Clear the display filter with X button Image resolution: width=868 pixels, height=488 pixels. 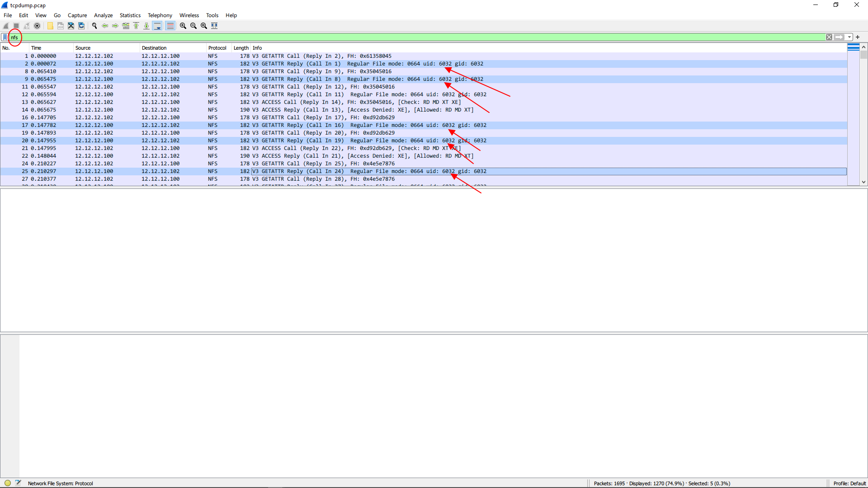(x=829, y=37)
